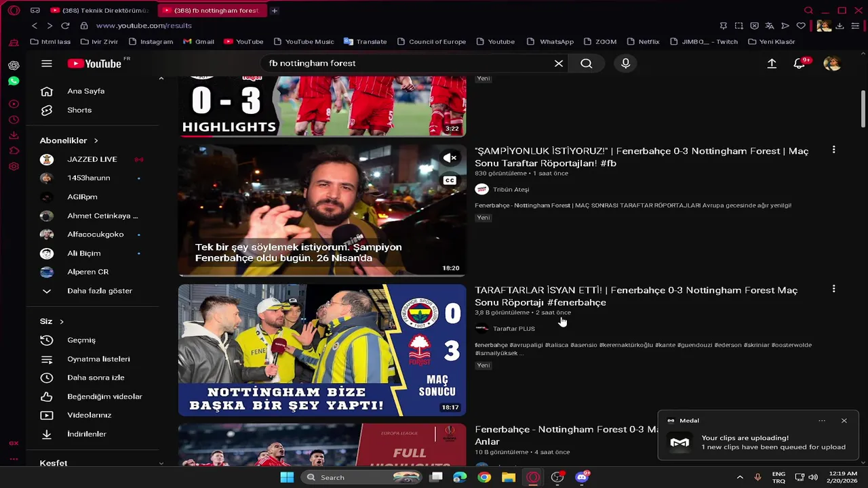Open the Opera sidebar player icon
The height and width of the screenshot is (488, 868).
14,104
